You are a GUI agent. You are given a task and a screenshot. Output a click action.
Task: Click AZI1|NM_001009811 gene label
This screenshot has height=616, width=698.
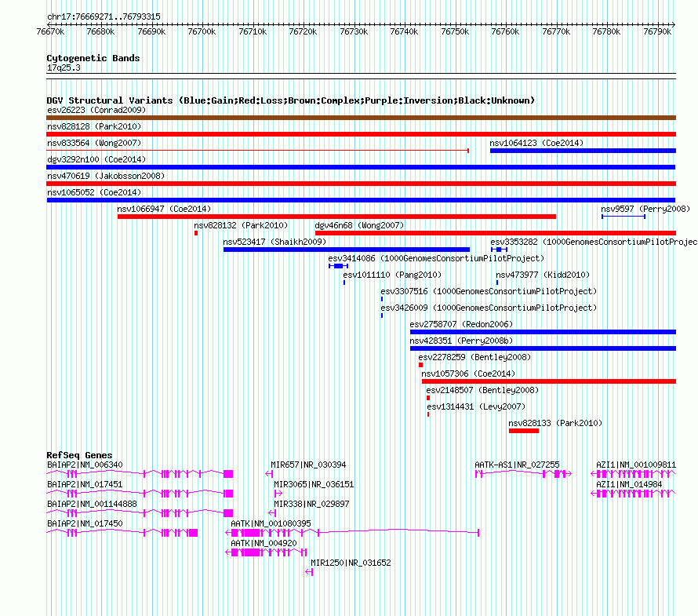tap(636, 465)
